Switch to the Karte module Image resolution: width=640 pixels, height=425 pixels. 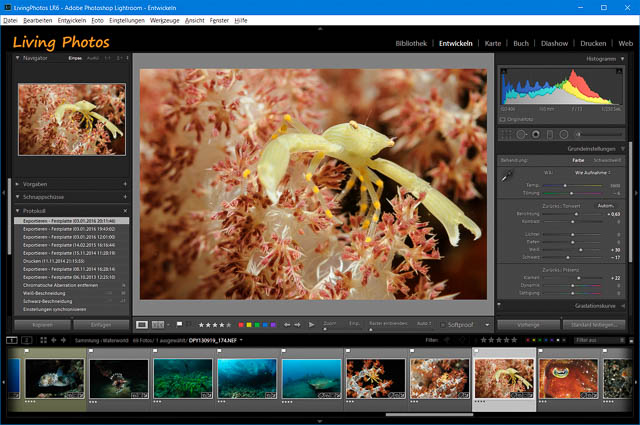(493, 43)
